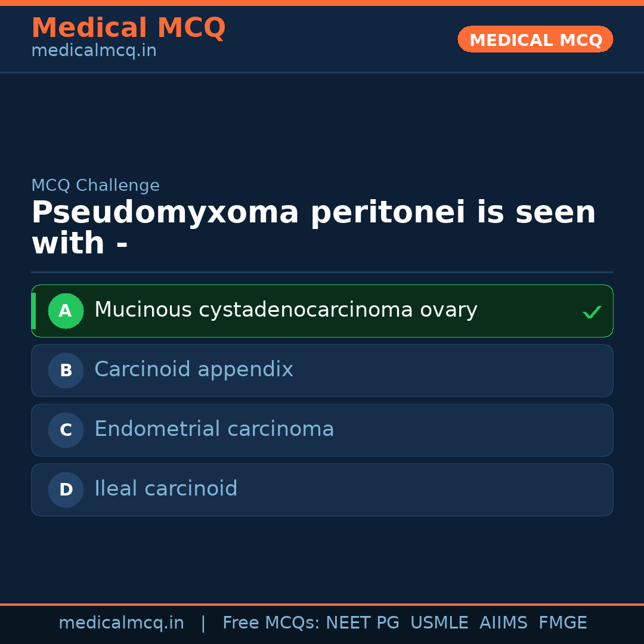Select answer Mucinous cystadenocarcinoma ovary

pyautogui.click(x=286, y=310)
